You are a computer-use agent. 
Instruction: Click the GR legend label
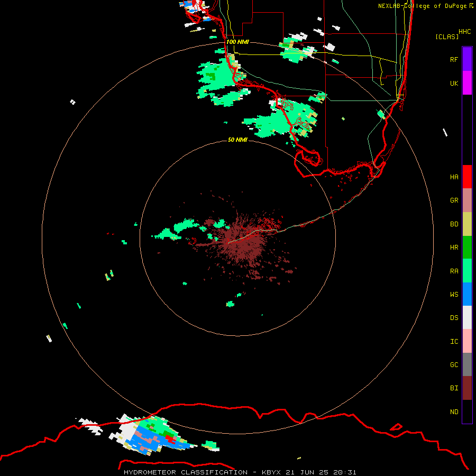[454, 200]
